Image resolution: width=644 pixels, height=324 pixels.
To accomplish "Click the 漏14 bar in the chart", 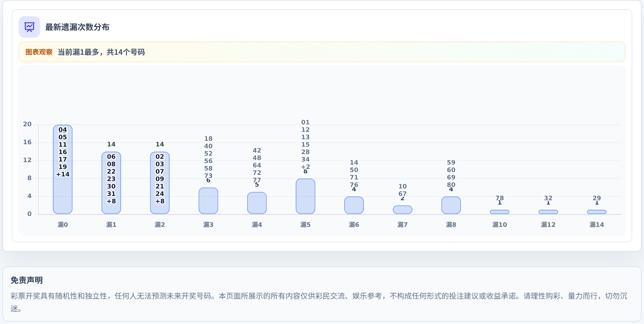I will tap(597, 212).
